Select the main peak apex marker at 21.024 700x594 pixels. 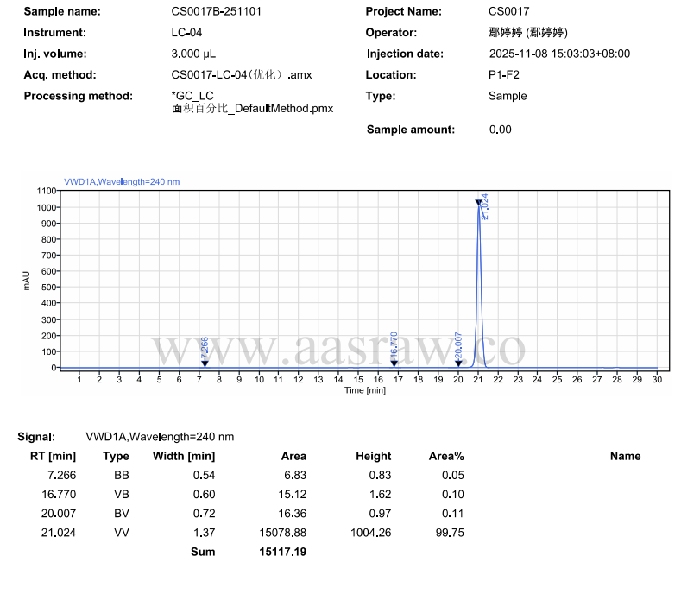point(478,203)
